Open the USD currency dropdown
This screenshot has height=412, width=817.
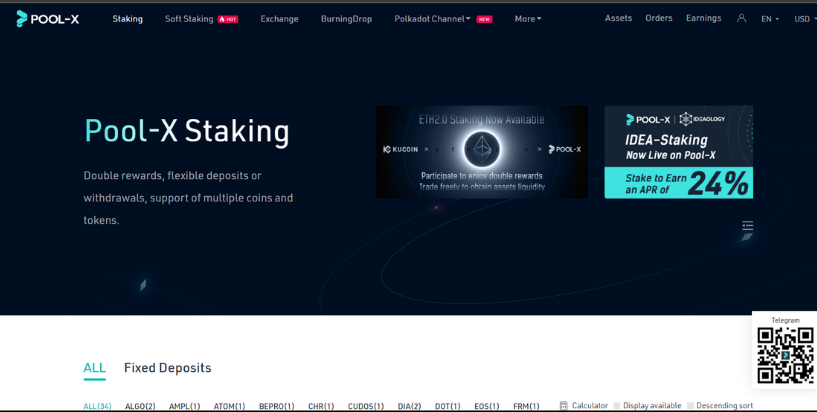point(805,19)
